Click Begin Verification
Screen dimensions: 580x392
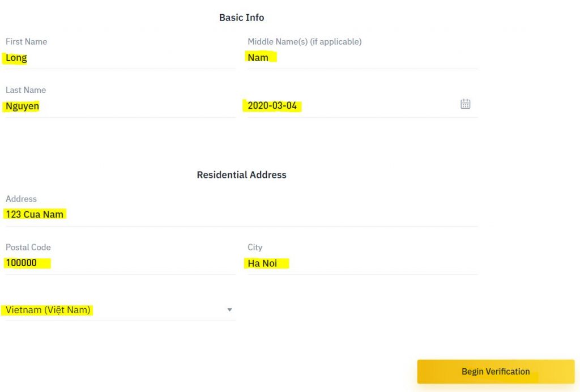496,372
